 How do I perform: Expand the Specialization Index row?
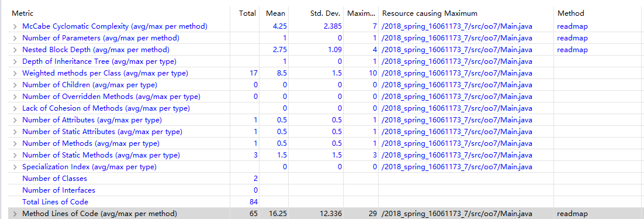pyautogui.click(x=15, y=167)
